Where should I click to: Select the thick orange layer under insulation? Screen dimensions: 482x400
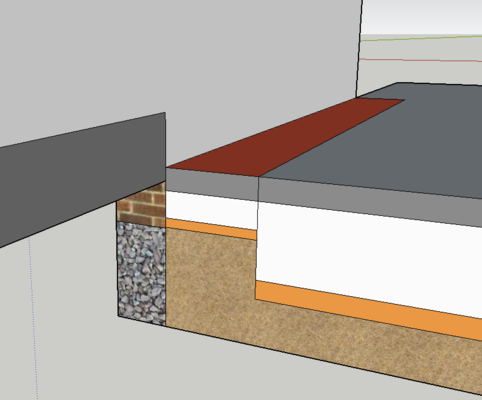[x=367, y=310]
